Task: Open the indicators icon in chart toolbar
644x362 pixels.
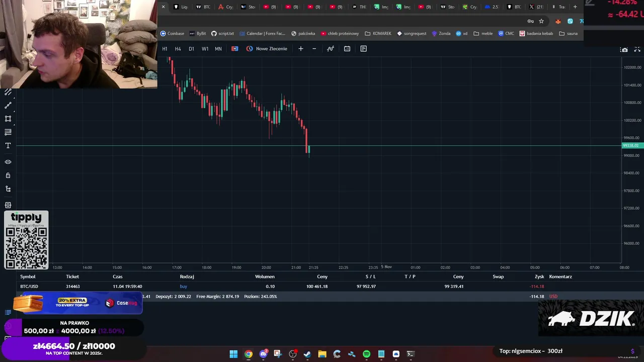Action: coord(331,49)
